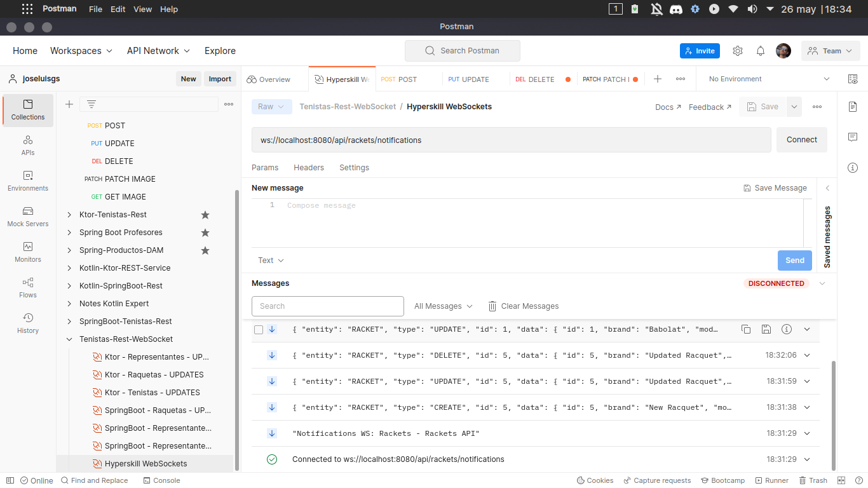The image size is (868, 488).
Task: Open the View menu
Action: point(142,9)
